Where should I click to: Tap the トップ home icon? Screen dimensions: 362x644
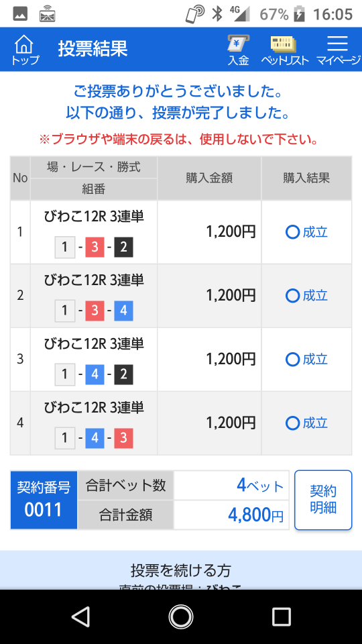[24, 50]
